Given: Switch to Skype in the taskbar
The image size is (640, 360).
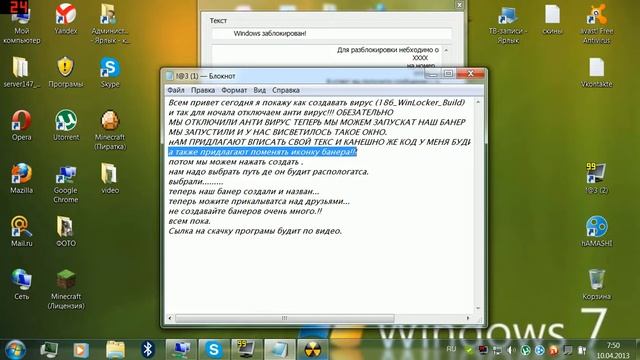Looking at the screenshot, I should click(x=213, y=349).
